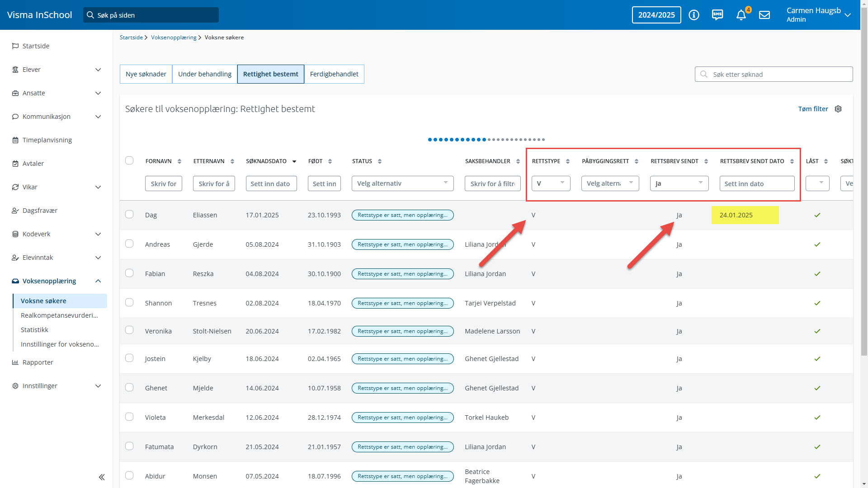Click the 2024/2025 school year button
Viewport: 868px width, 488px height.
click(x=656, y=15)
